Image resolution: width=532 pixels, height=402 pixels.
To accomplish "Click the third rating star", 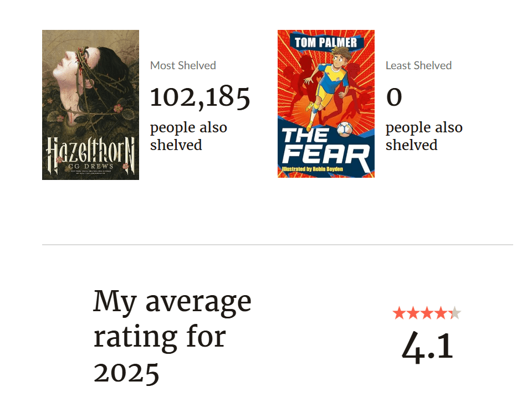I will click(426, 313).
